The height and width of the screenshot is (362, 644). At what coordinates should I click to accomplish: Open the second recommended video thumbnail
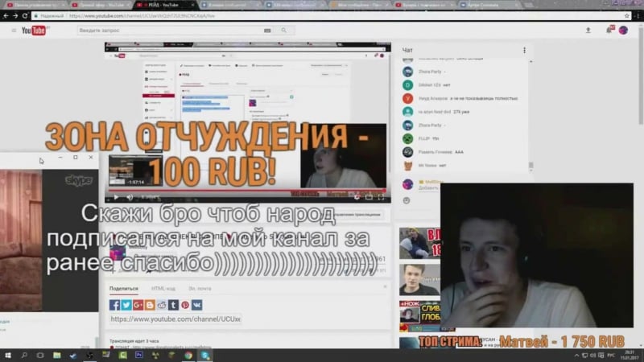point(419,280)
